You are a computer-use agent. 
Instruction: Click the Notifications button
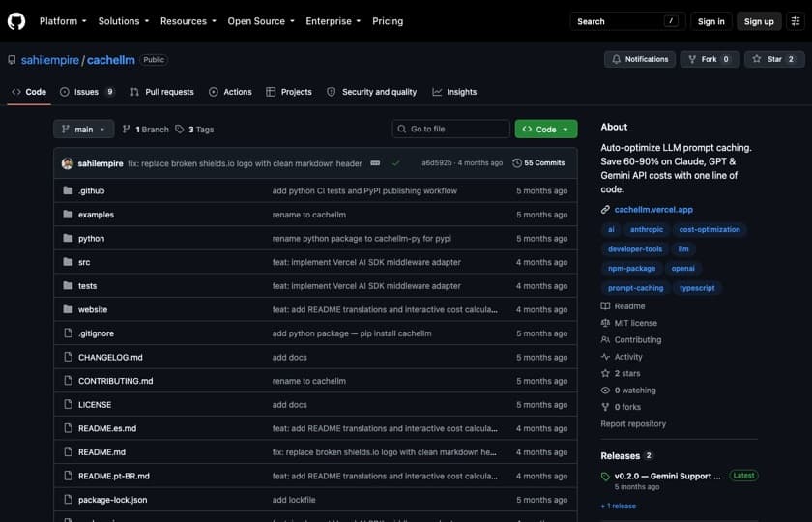click(x=640, y=59)
